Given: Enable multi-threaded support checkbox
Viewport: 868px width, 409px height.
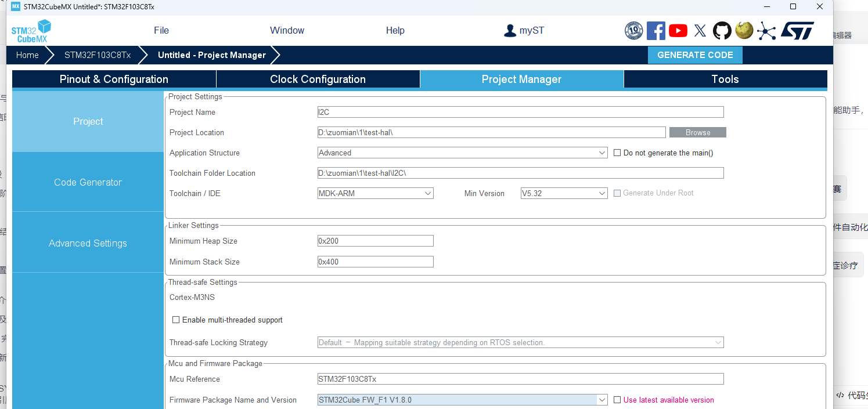Looking at the screenshot, I should tap(176, 320).
